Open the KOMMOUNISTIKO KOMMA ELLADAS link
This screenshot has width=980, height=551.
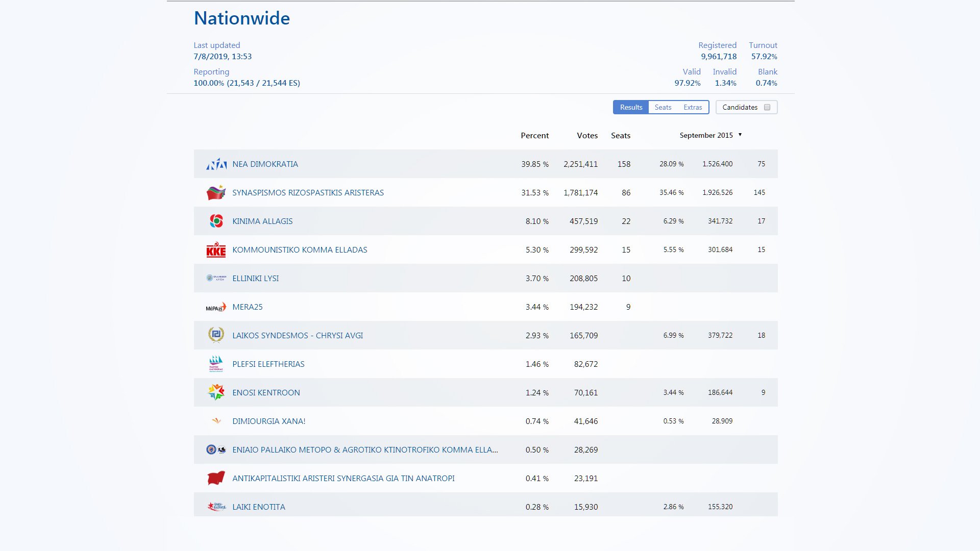[x=300, y=250]
